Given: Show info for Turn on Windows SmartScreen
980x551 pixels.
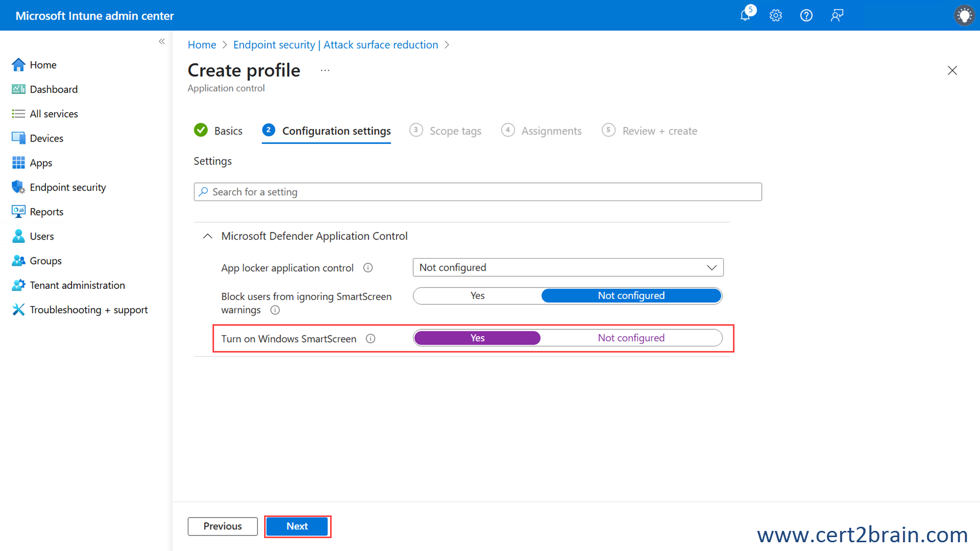Looking at the screenshot, I should [x=370, y=339].
